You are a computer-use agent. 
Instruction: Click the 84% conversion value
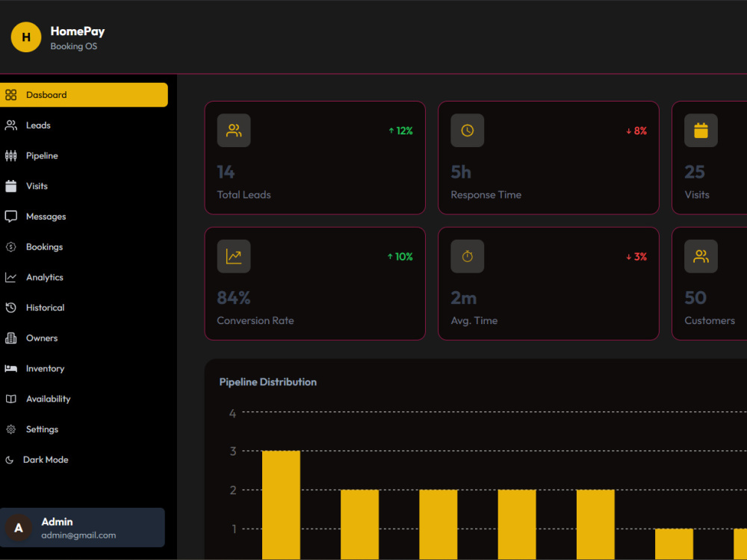234,298
